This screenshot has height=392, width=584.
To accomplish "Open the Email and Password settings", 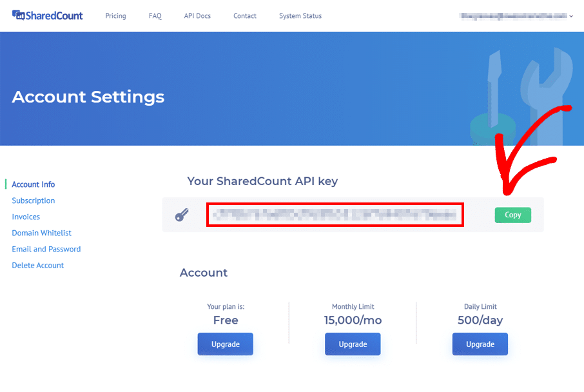I will [46, 249].
